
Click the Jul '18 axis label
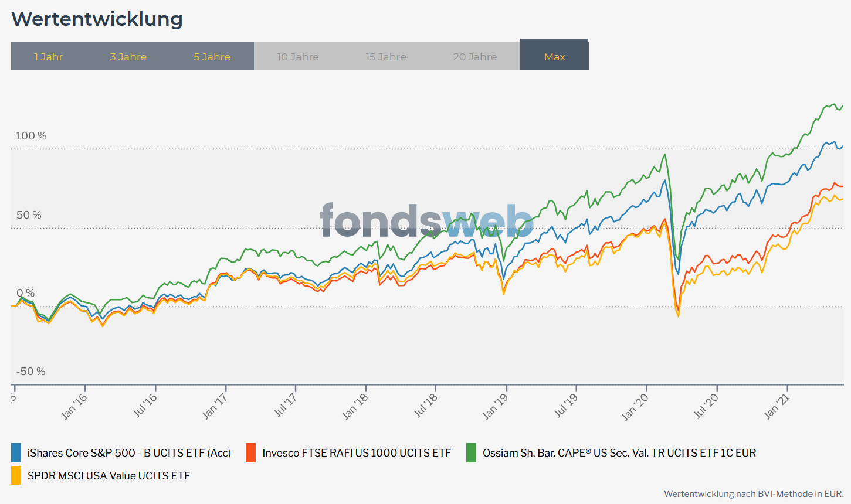[x=425, y=406]
